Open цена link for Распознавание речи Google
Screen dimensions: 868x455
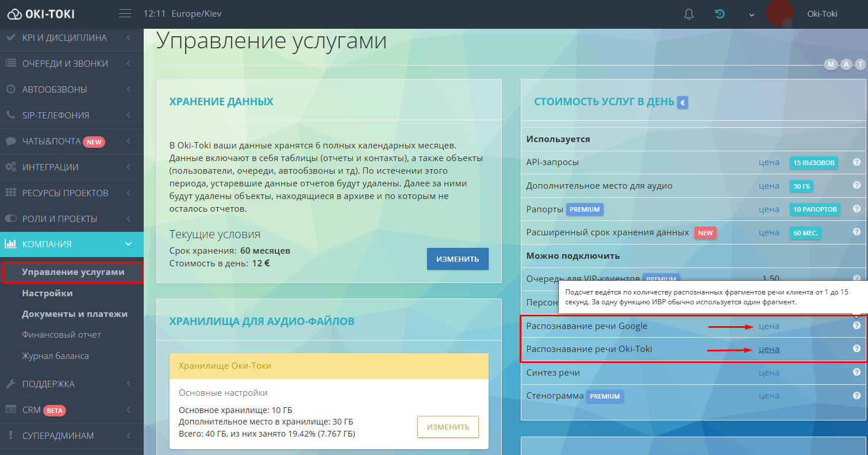(769, 326)
